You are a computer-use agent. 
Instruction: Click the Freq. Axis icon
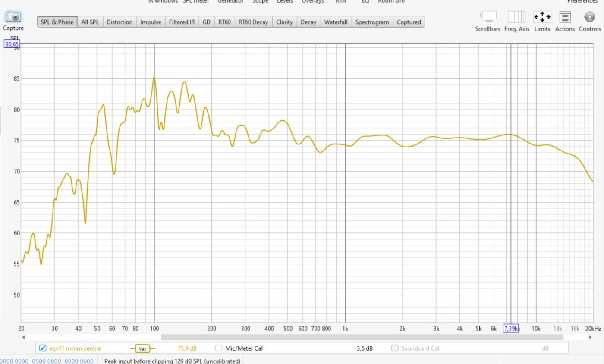point(516,17)
